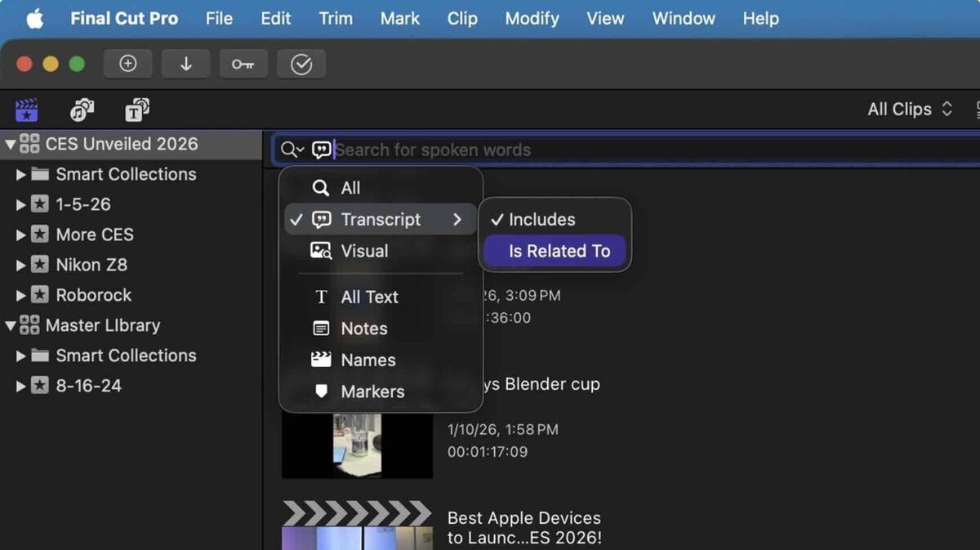
Task: Open the Help menu
Action: point(760,19)
